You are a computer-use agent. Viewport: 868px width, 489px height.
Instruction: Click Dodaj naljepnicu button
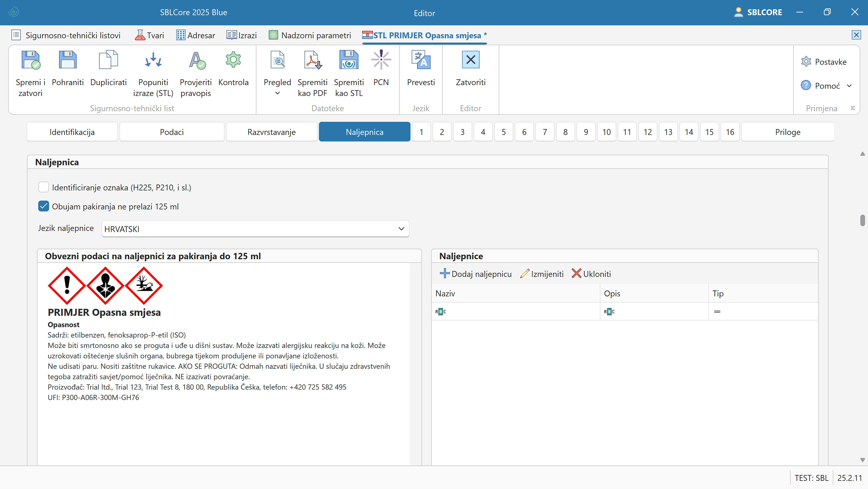pos(475,274)
